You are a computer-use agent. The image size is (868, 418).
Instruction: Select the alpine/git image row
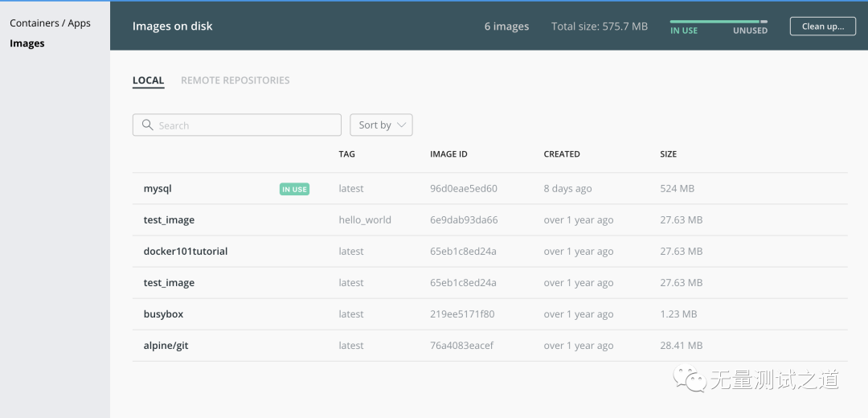point(490,346)
